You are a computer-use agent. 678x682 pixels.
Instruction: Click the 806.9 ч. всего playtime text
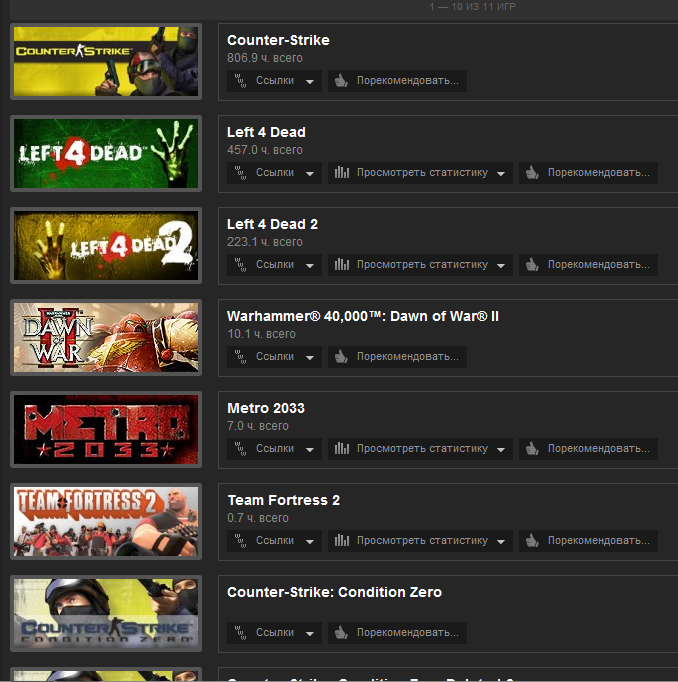265,58
